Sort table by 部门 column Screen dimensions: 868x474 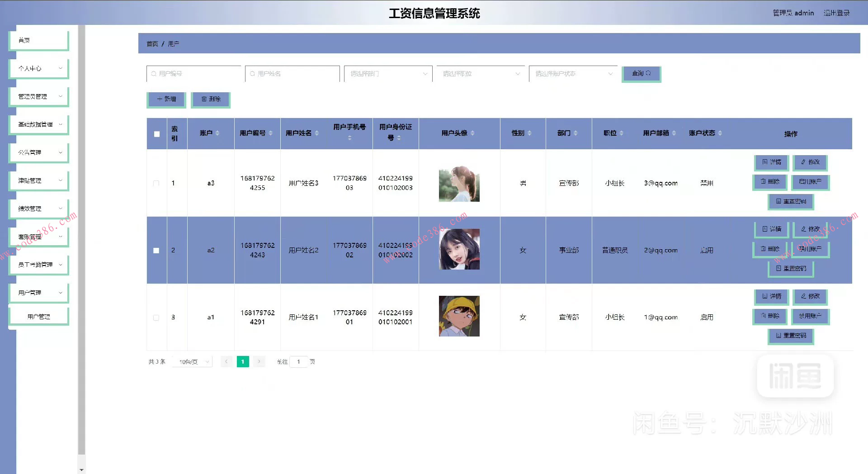(576, 133)
